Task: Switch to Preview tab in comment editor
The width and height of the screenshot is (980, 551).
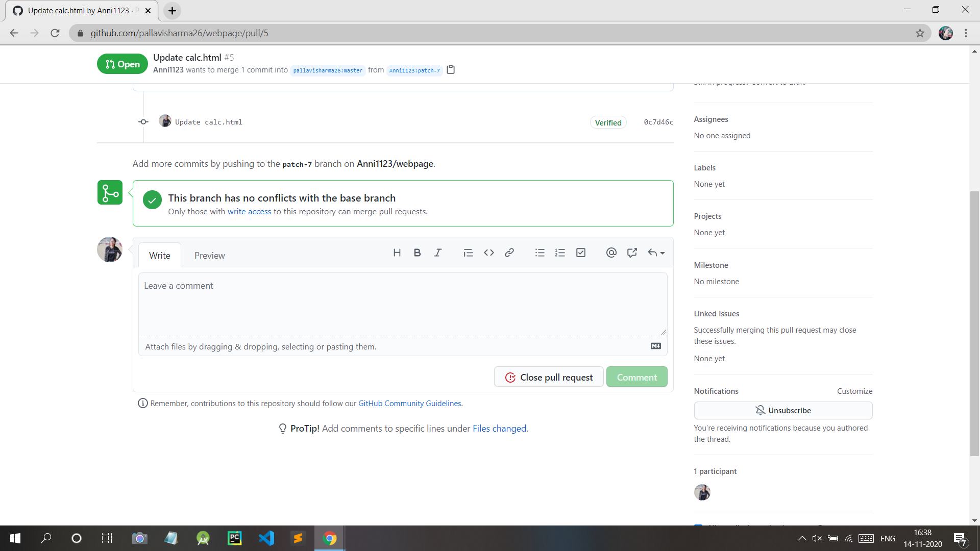Action: 210,255
